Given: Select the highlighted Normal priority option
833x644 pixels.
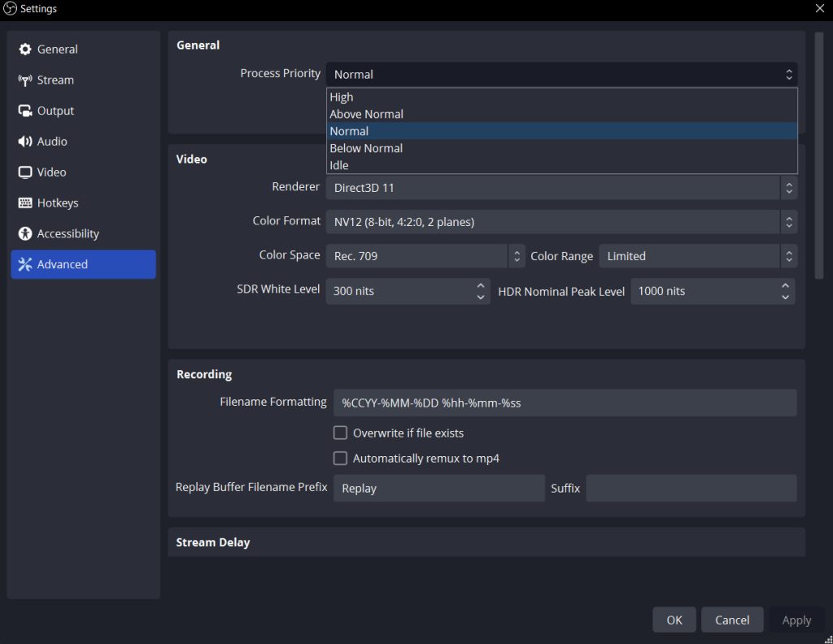Looking at the screenshot, I should 562,131.
